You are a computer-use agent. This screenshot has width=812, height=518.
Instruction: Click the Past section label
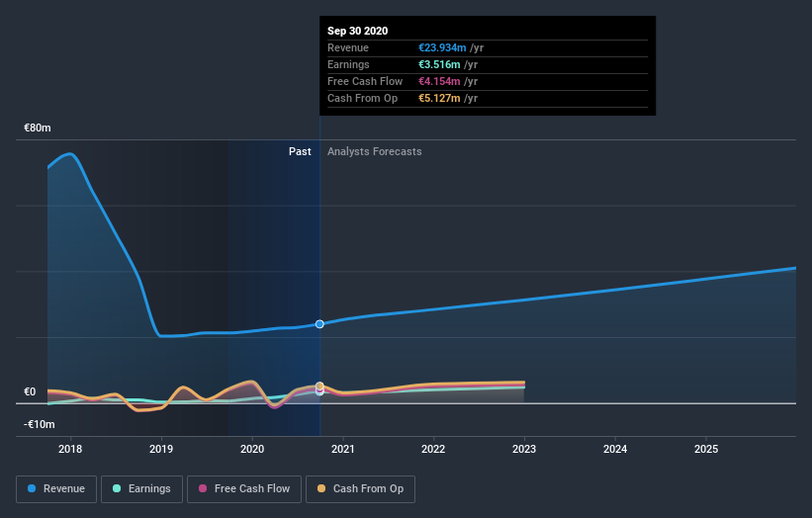[x=300, y=151]
